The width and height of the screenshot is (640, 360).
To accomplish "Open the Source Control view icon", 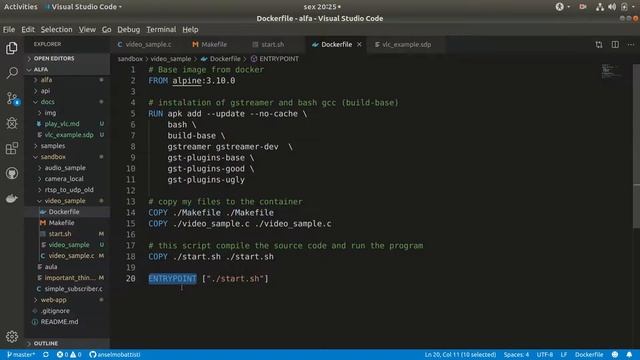I will [x=12, y=98].
